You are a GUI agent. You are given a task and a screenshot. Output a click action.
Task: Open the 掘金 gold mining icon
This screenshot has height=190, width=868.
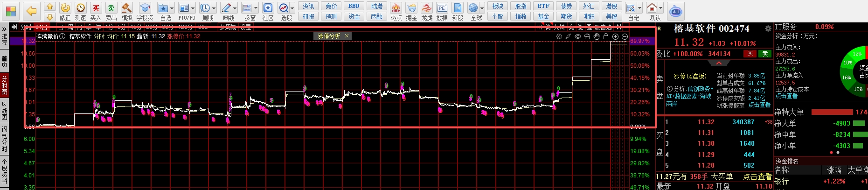point(411,8)
